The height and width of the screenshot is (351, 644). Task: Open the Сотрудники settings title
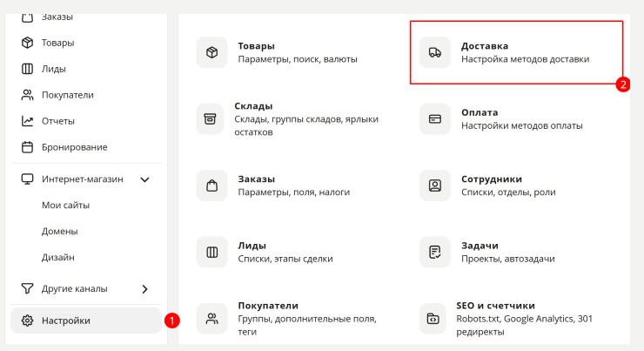492,179
